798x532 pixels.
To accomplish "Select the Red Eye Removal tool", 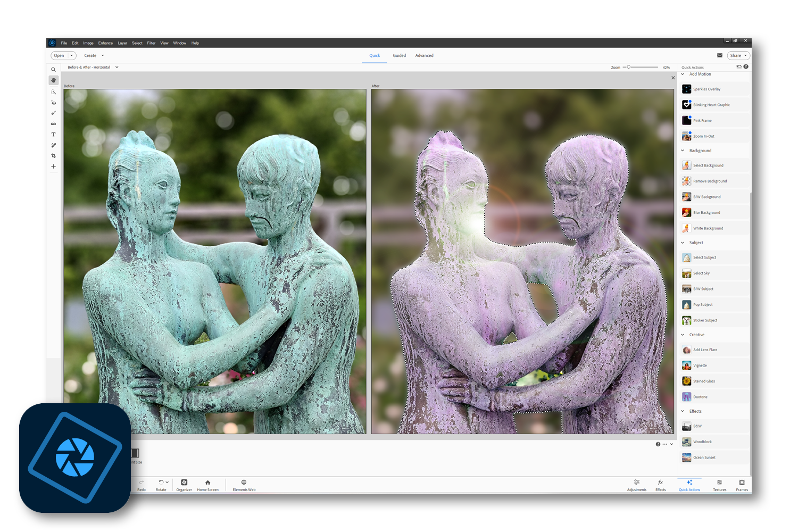I will (x=53, y=103).
